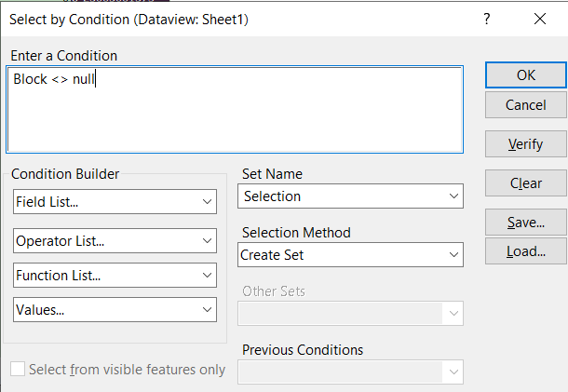Clear the condition text

tap(525, 183)
